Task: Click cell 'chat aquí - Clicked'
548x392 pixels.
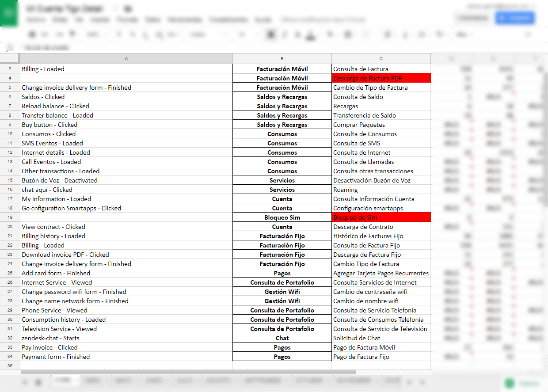Action: 126,190
